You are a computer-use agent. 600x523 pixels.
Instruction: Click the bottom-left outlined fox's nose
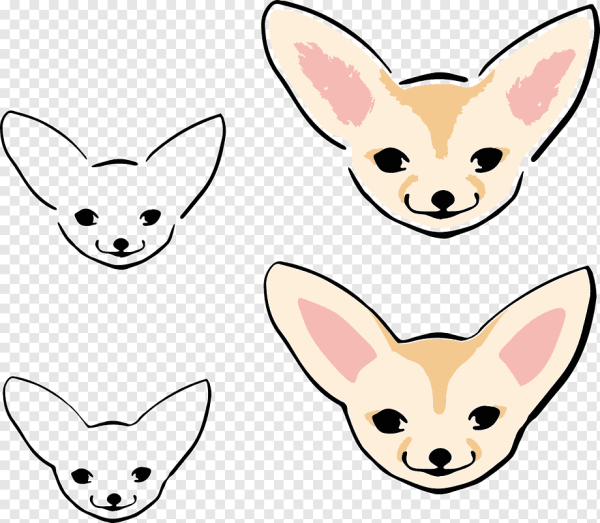[114, 497]
